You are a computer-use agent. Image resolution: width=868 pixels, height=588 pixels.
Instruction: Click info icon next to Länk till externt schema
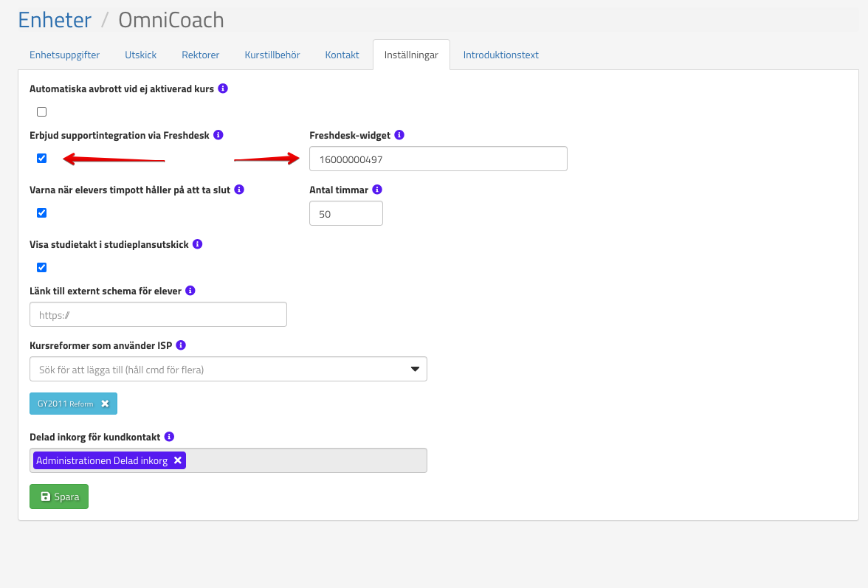pyautogui.click(x=190, y=291)
